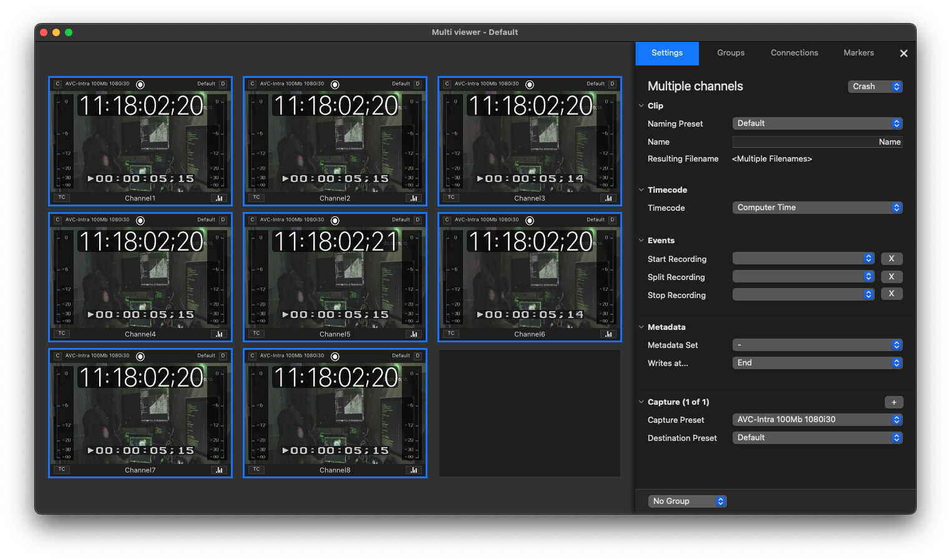
Task: Click the clip Name input field
Action: coord(817,142)
